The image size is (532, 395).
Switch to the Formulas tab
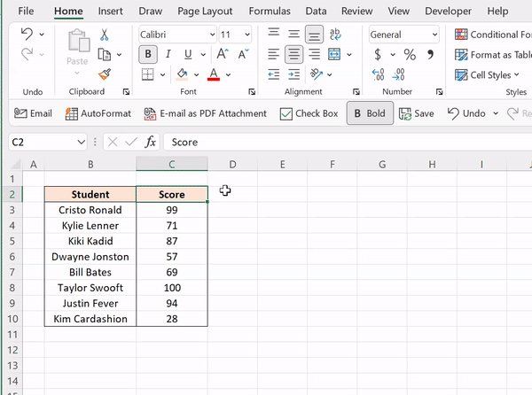pos(270,12)
